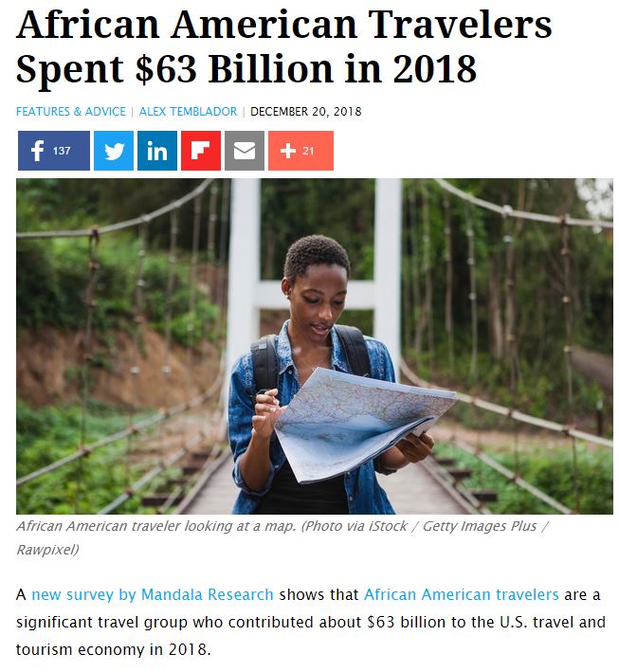This screenshot has height=672, width=619.
Task: Share on LinkedIn using the in icon
Action: tap(157, 151)
